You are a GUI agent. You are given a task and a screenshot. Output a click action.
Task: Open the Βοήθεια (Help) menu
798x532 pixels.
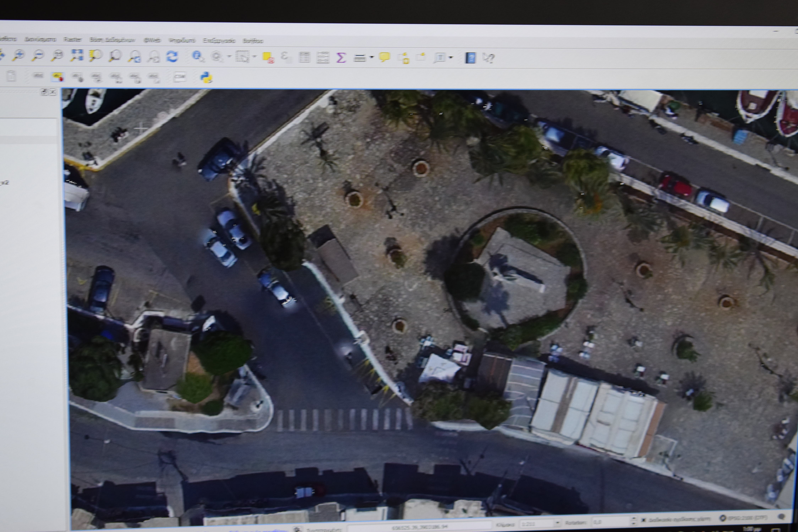[x=253, y=41]
